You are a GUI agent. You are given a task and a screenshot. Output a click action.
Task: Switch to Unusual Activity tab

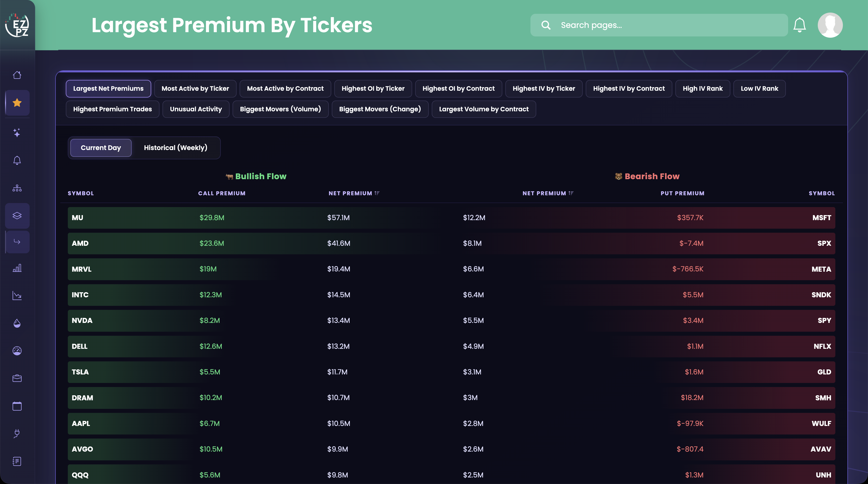196,109
